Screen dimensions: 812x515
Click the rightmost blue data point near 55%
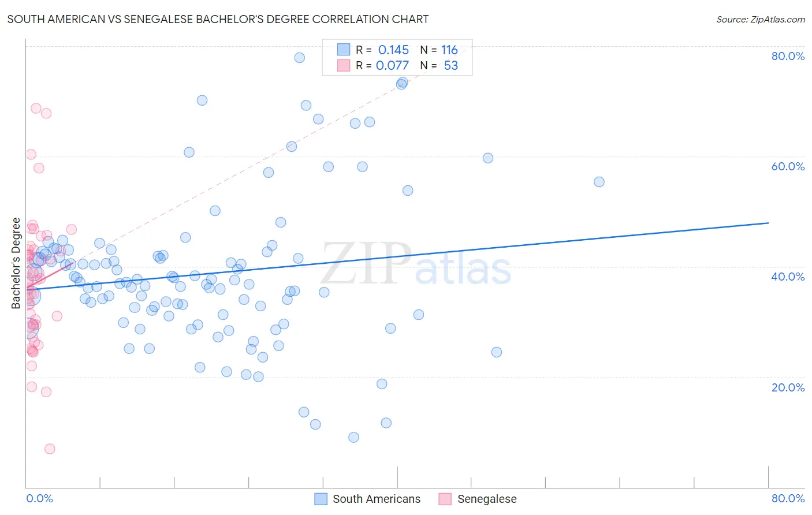click(599, 182)
